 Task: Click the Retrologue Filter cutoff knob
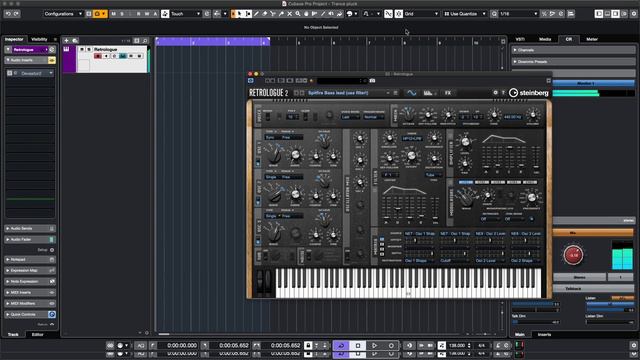[x=411, y=156]
